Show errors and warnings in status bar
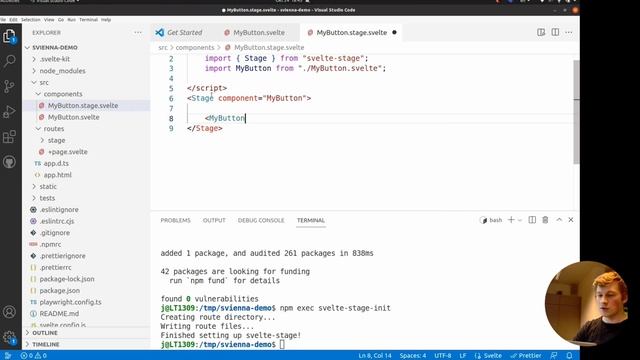Screen dimensions: 640x360 [x=33, y=356]
